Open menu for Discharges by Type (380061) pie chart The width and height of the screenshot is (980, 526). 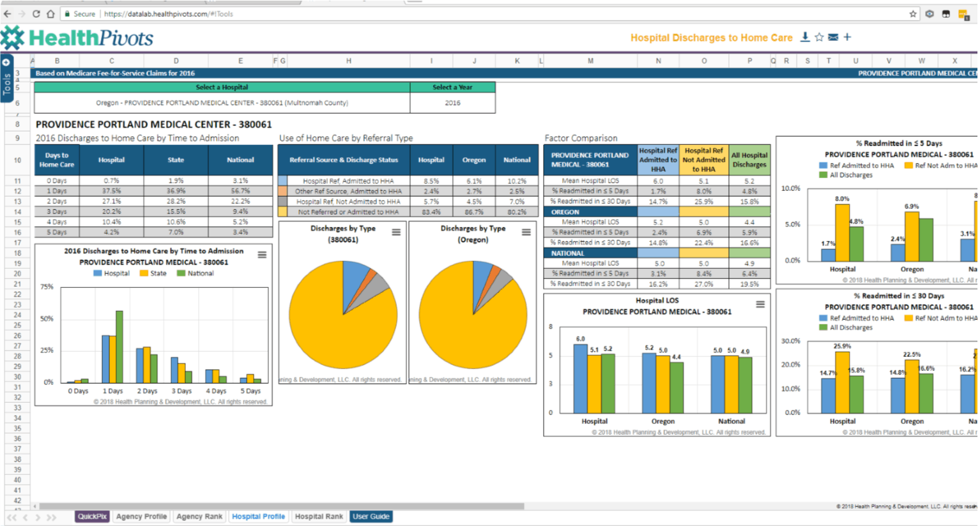(x=396, y=232)
